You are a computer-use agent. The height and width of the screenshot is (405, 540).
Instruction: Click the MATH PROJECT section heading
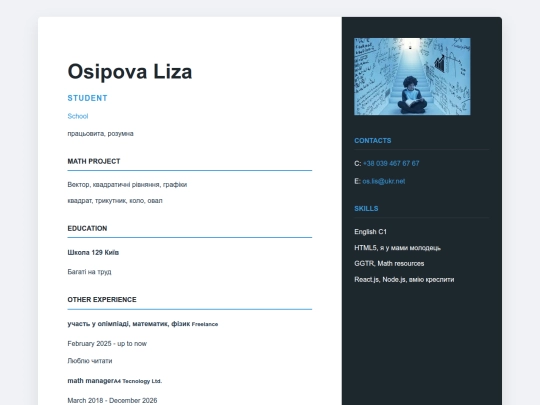click(x=94, y=161)
